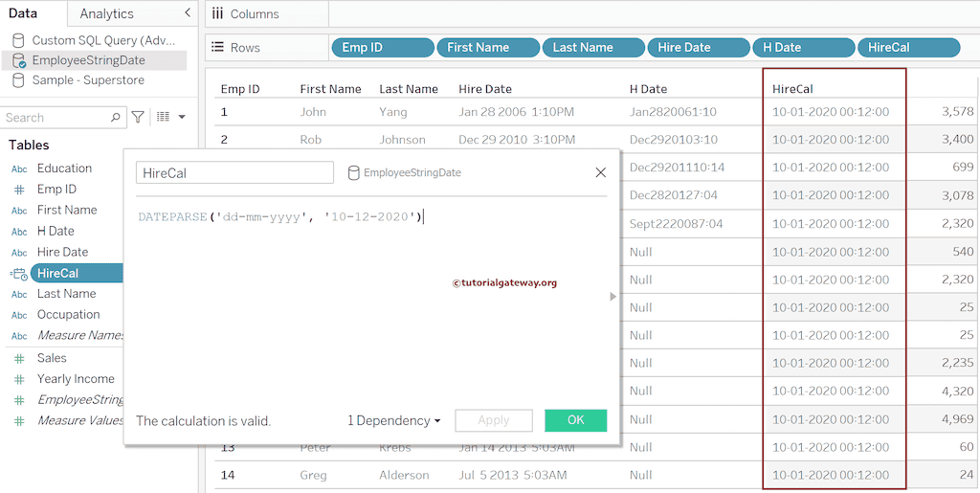Click the calculation name field HireCal
980x493 pixels.
(x=234, y=173)
